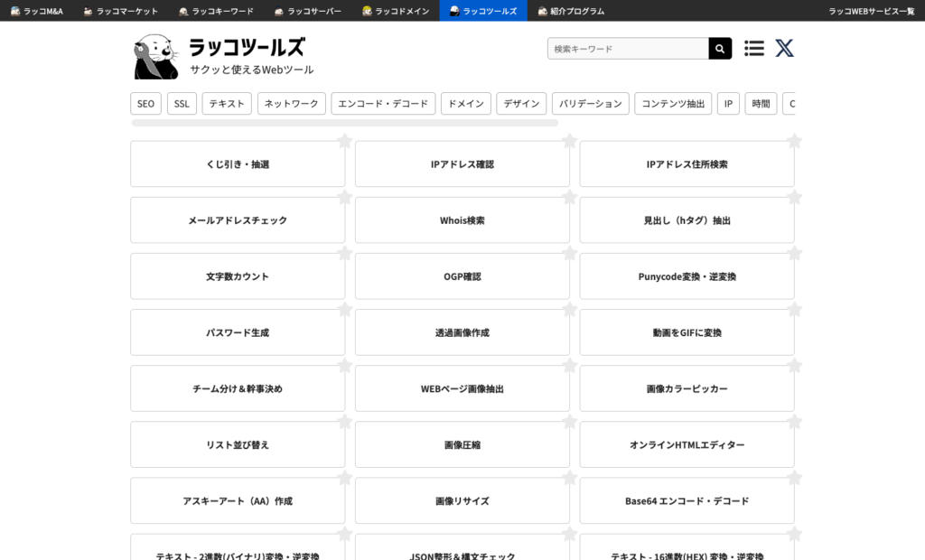Favorite star on 画像カラーピッカー card
925x560 pixels.
coord(794,365)
